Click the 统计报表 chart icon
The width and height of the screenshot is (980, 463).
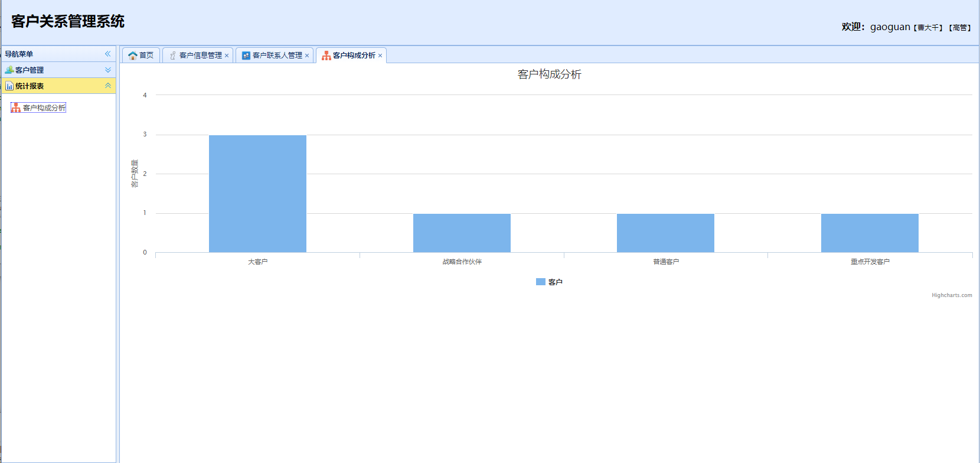(x=9, y=86)
